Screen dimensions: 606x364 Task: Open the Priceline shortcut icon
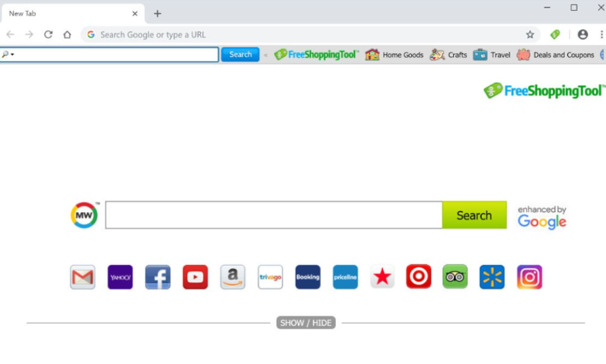pyautogui.click(x=345, y=277)
